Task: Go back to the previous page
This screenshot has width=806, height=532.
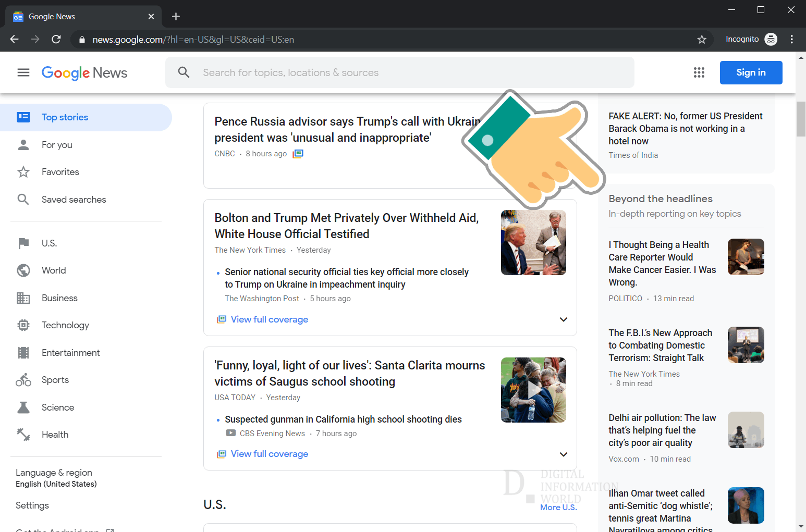Action: pos(14,39)
